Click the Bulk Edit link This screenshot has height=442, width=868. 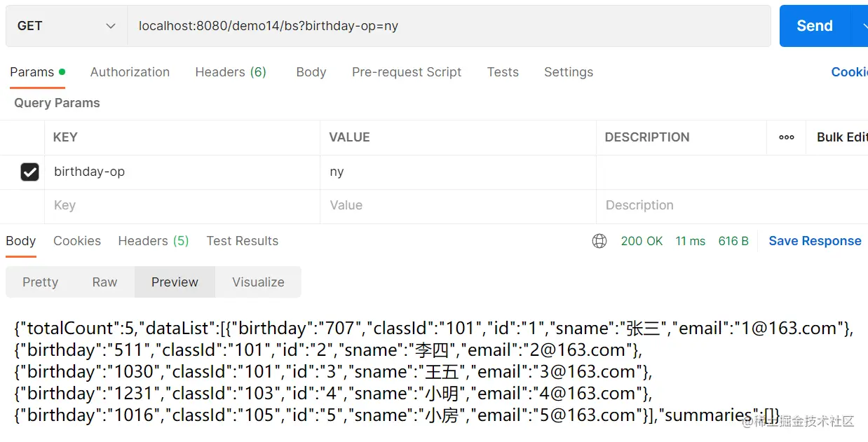841,137
